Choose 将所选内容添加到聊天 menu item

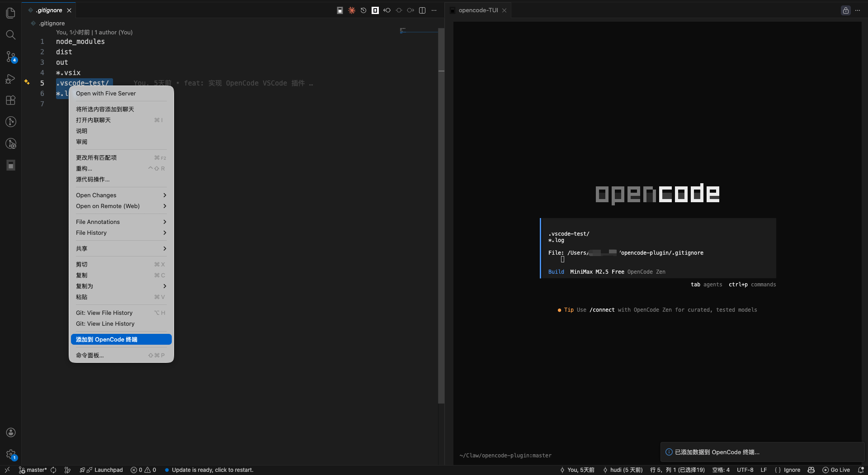tap(121, 109)
